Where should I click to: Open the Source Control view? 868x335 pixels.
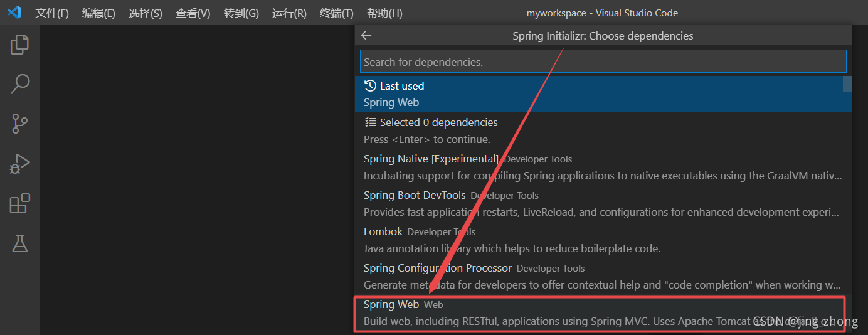point(19,124)
